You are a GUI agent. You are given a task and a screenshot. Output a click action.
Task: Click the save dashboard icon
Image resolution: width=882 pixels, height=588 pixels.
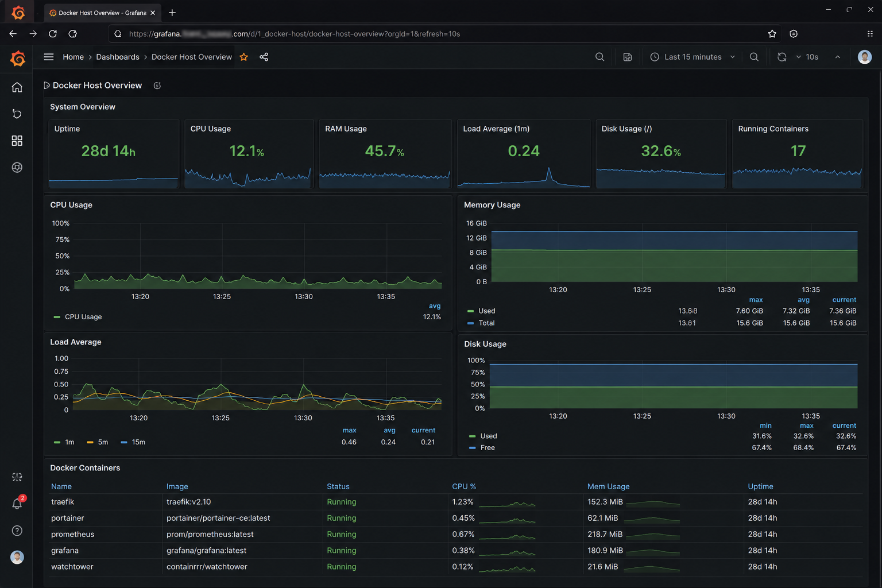coord(628,57)
